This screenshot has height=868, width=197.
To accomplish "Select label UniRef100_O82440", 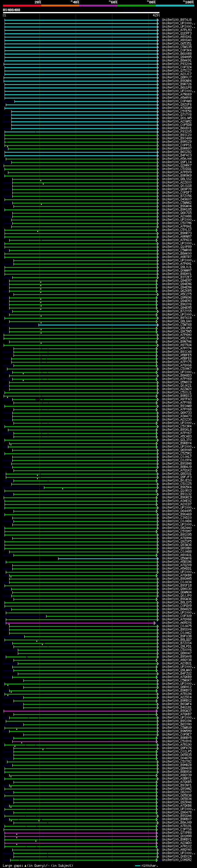I will [177, 528].
